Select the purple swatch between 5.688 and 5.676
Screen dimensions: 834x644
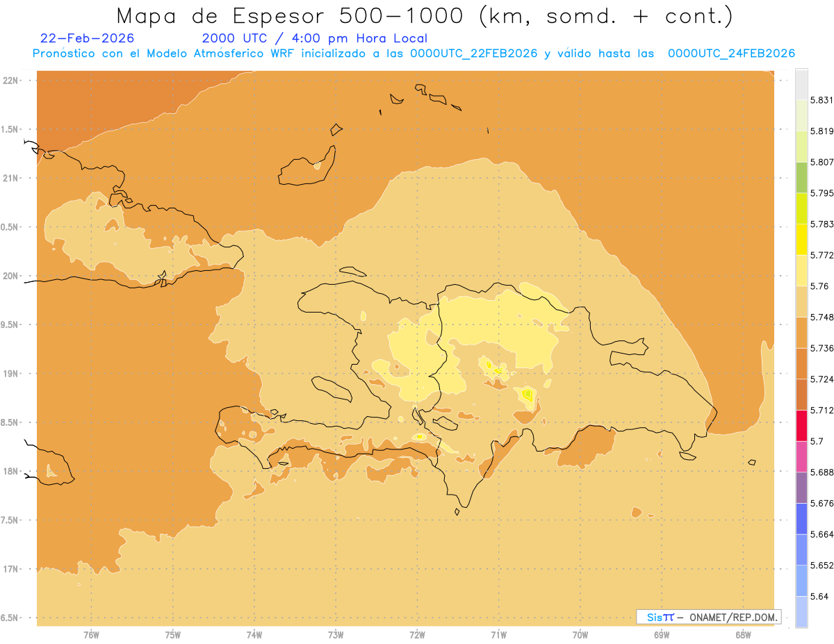pyautogui.click(x=801, y=488)
